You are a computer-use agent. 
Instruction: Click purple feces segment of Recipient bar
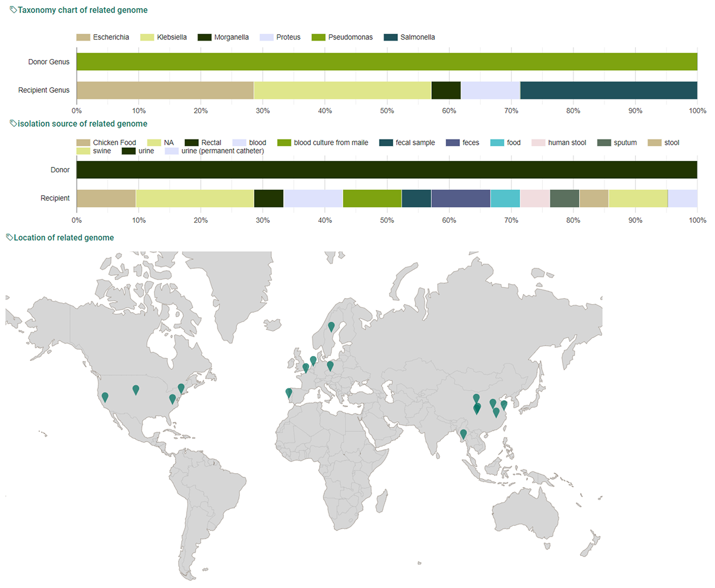click(x=461, y=198)
